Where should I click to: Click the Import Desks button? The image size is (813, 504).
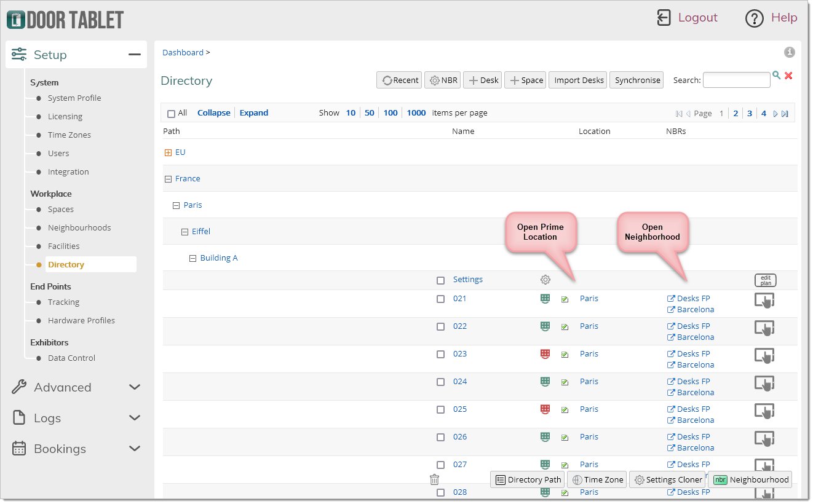[578, 80]
